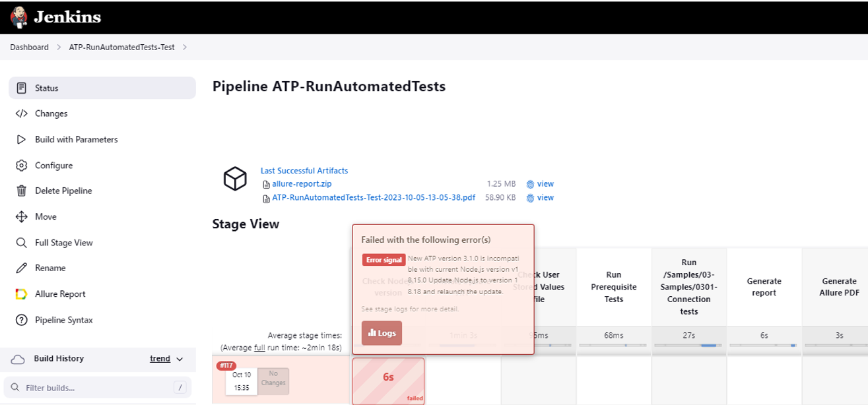This screenshot has height=405, width=868.
Task: Click the Generate Allure PDF stage header
Action: click(x=839, y=286)
